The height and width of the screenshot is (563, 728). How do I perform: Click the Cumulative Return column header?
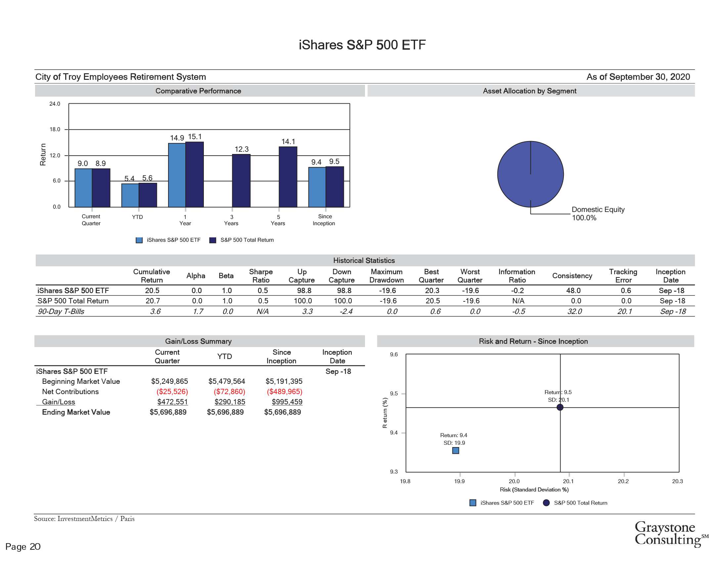[152, 276]
